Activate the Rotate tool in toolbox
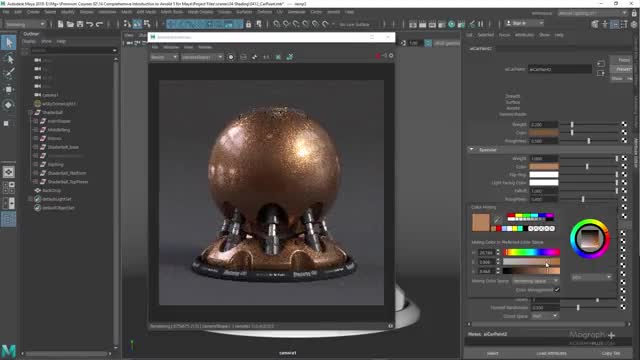This screenshot has height=360, width=640. [x=9, y=105]
